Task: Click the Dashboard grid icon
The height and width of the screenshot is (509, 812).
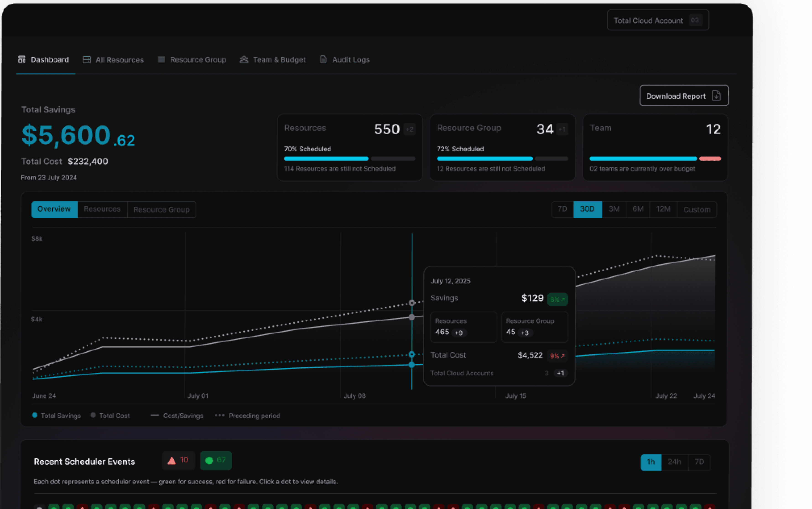Action: pyautogui.click(x=22, y=60)
